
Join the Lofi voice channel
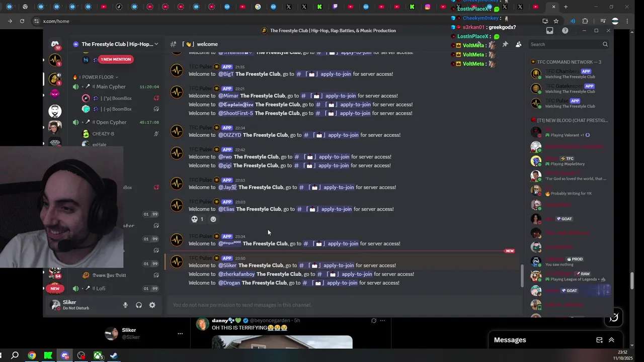click(116, 289)
